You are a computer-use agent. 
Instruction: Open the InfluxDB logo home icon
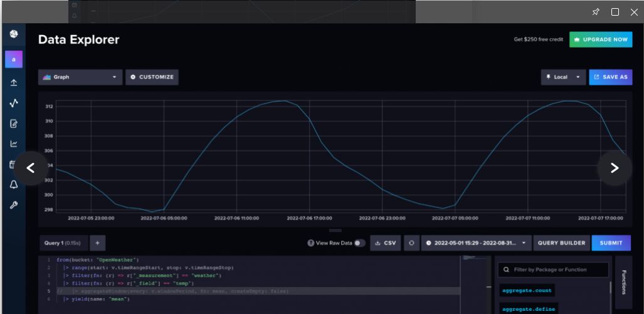click(x=14, y=34)
